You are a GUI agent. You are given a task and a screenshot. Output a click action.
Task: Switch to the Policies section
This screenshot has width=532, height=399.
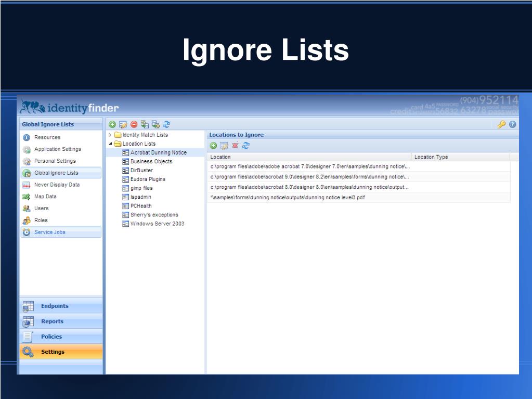(61, 337)
